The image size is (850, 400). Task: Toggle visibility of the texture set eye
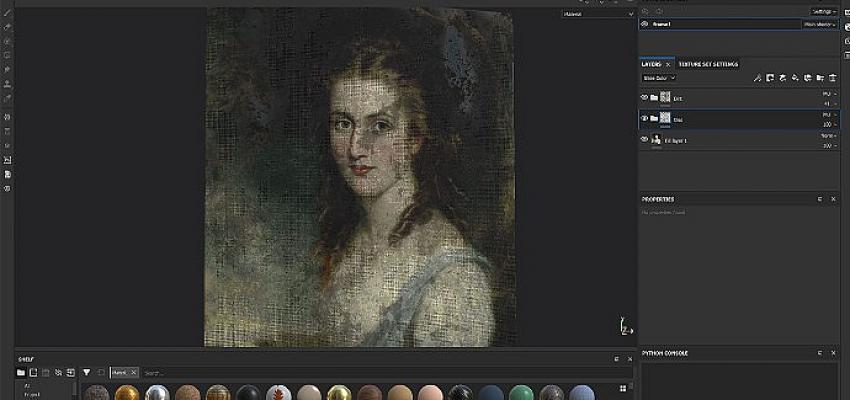coord(644,23)
